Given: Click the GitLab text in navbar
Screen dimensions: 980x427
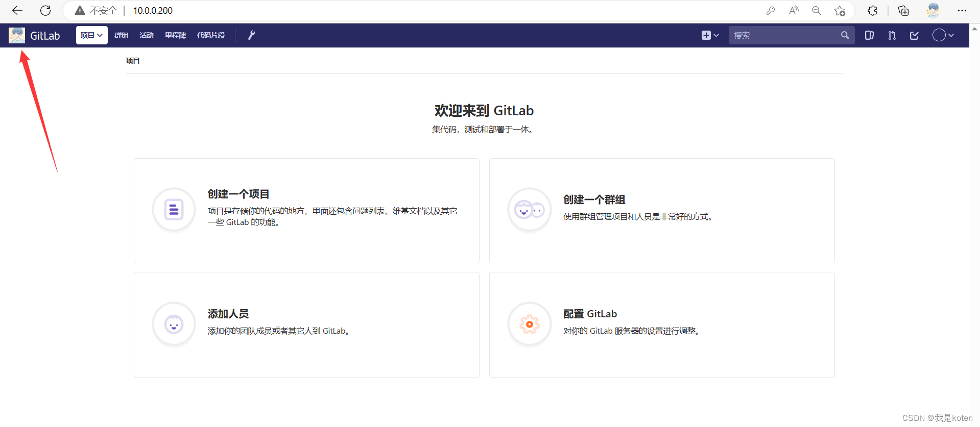Looking at the screenshot, I should 45,36.
